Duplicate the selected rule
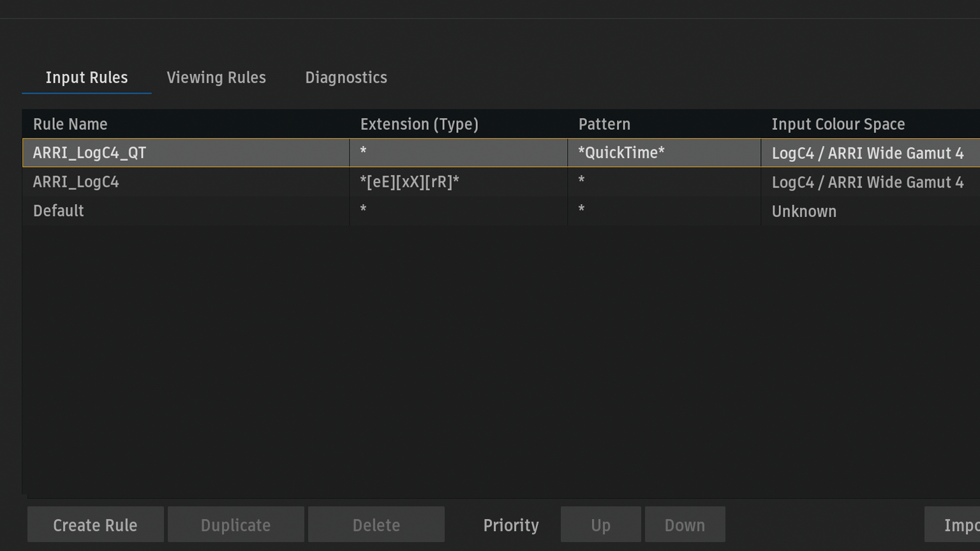The width and height of the screenshot is (980, 551). (235, 525)
